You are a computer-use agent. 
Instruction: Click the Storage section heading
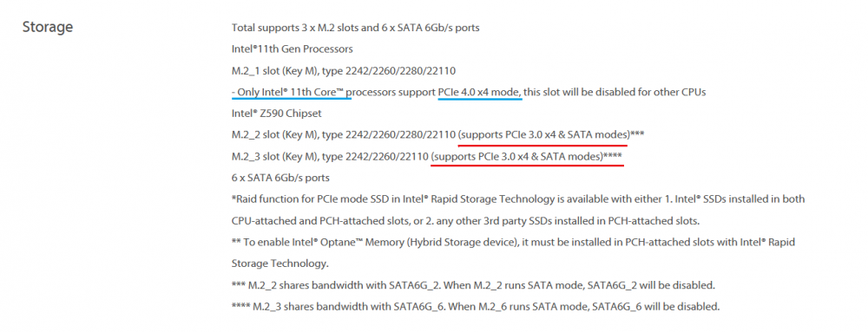tap(48, 27)
